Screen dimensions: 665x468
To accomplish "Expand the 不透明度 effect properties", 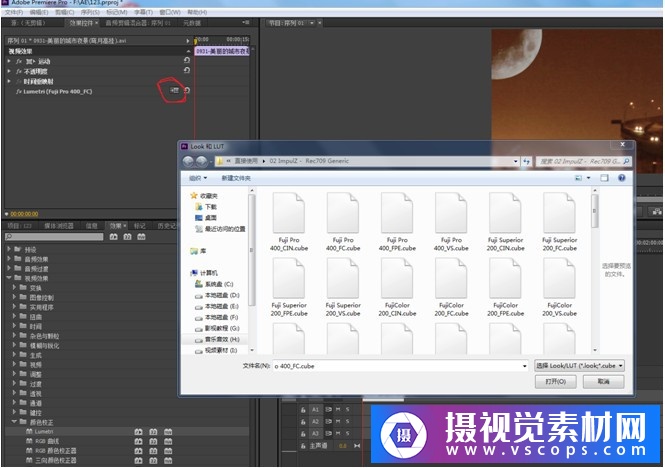I will [x=9, y=71].
